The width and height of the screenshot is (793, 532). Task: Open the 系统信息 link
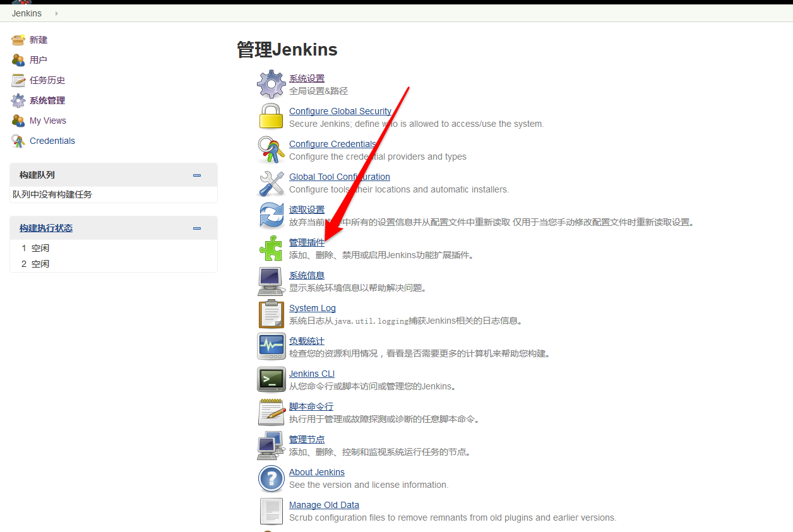click(x=307, y=275)
